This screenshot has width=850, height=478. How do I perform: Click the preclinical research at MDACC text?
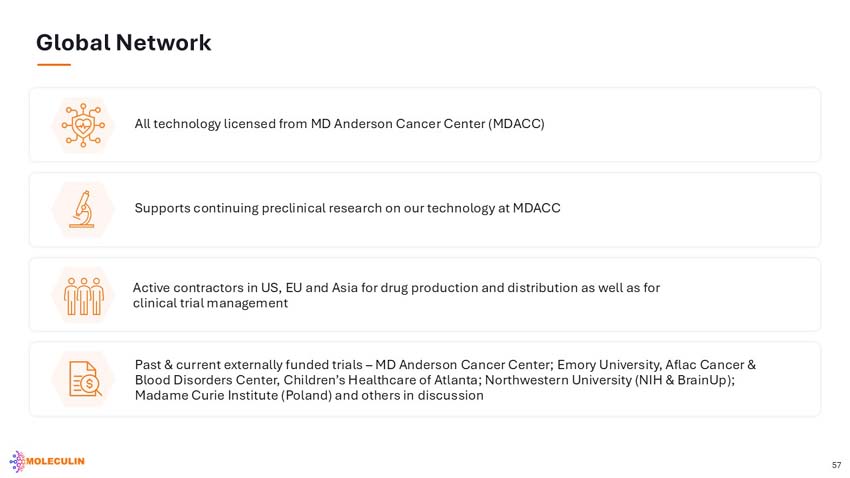click(347, 208)
